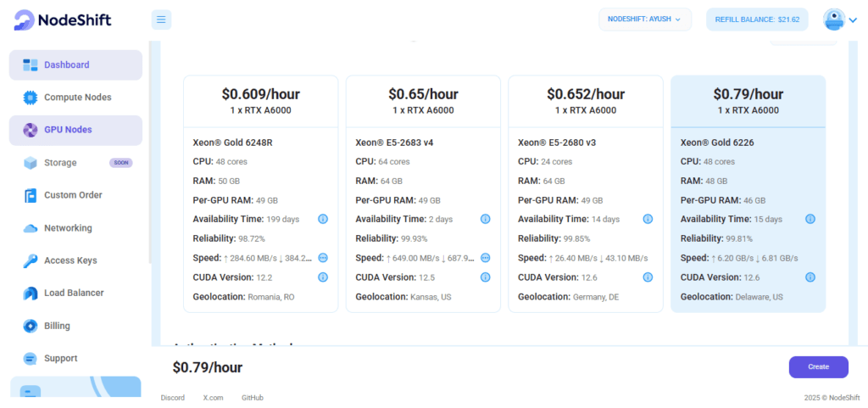Show Availability Time info for $0.79/hour card
Viewport: 868px width, 408px height.
tap(810, 219)
